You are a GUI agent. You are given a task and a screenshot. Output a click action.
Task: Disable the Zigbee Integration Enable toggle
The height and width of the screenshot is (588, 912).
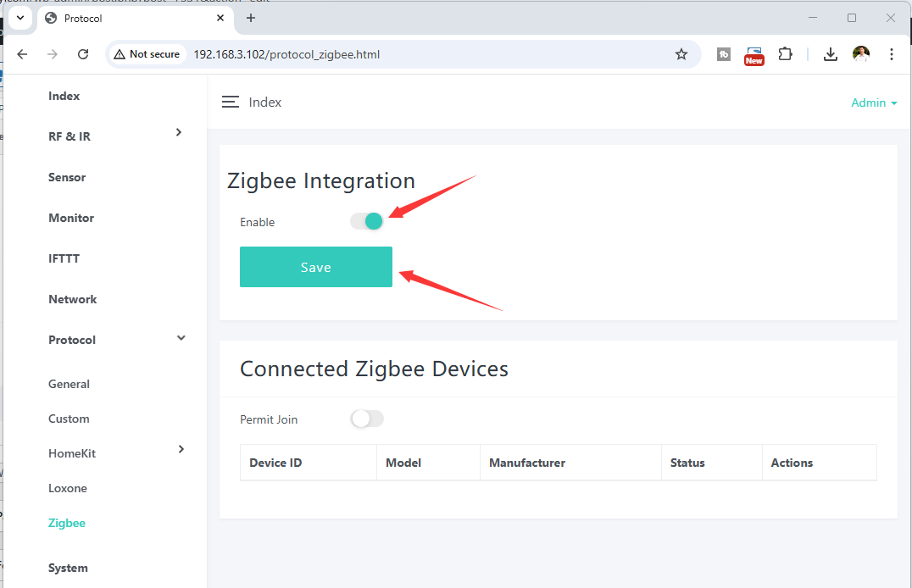click(x=367, y=221)
